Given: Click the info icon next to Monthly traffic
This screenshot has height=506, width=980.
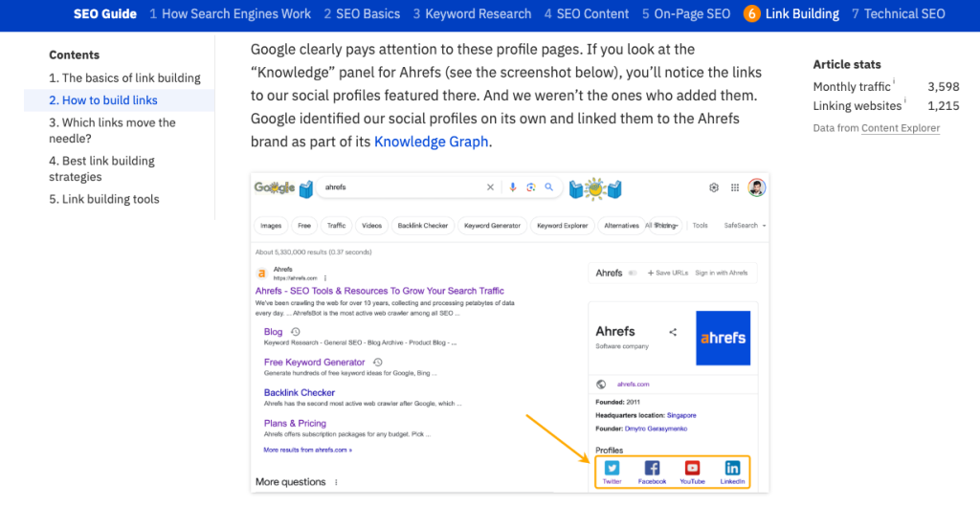Looking at the screenshot, I should [894, 81].
